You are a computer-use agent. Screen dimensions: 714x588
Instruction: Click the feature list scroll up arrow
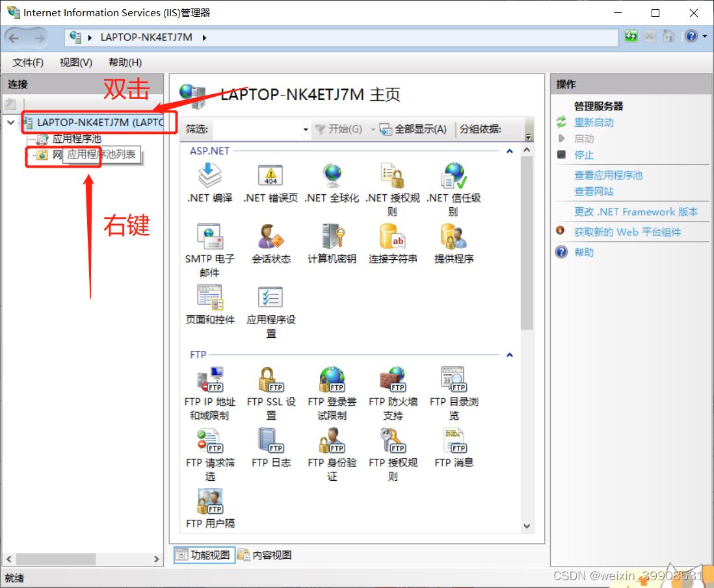click(x=527, y=149)
